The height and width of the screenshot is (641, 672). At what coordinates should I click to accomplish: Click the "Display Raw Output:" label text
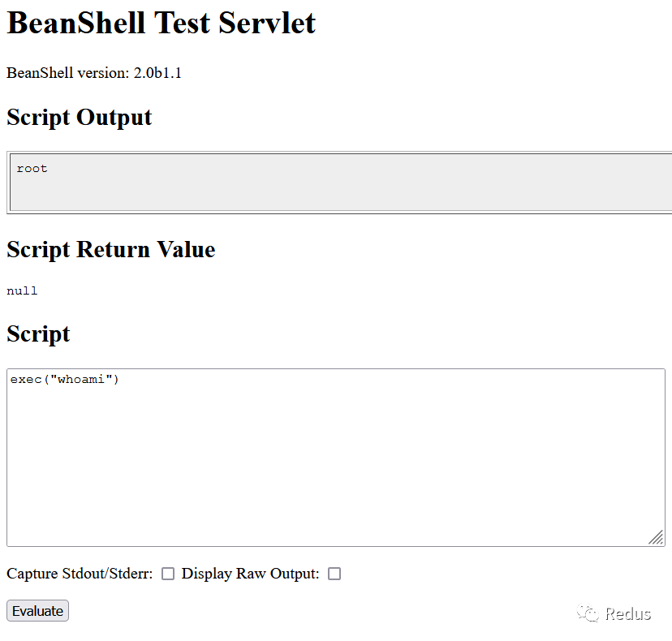click(250, 574)
